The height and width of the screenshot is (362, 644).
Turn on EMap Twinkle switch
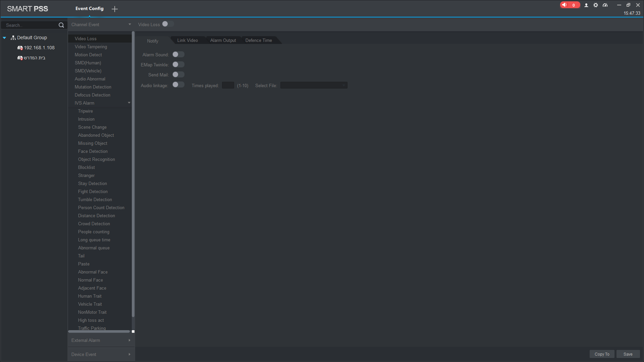pyautogui.click(x=178, y=65)
